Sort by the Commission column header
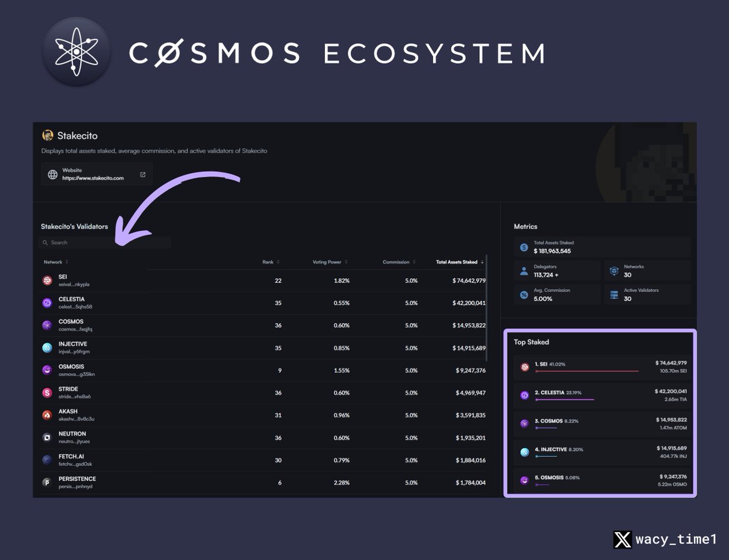The image size is (729, 560). (399, 262)
